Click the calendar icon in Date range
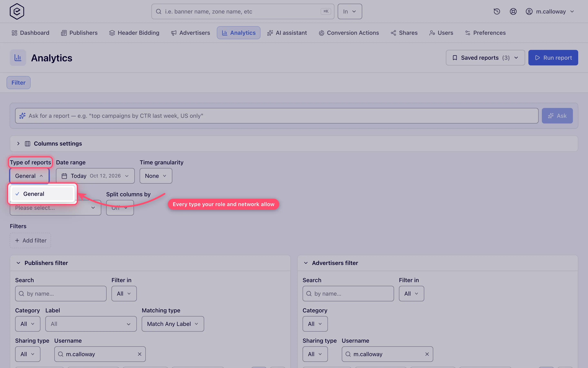588x368 pixels. pyautogui.click(x=64, y=176)
